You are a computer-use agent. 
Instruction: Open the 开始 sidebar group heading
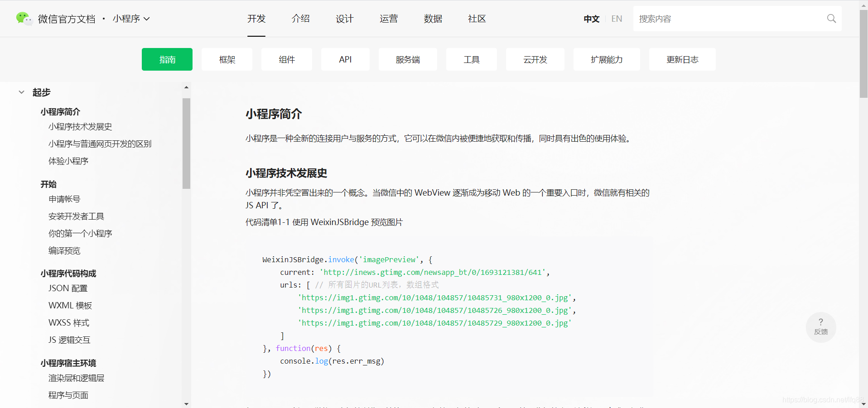click(x=48, y=184)
